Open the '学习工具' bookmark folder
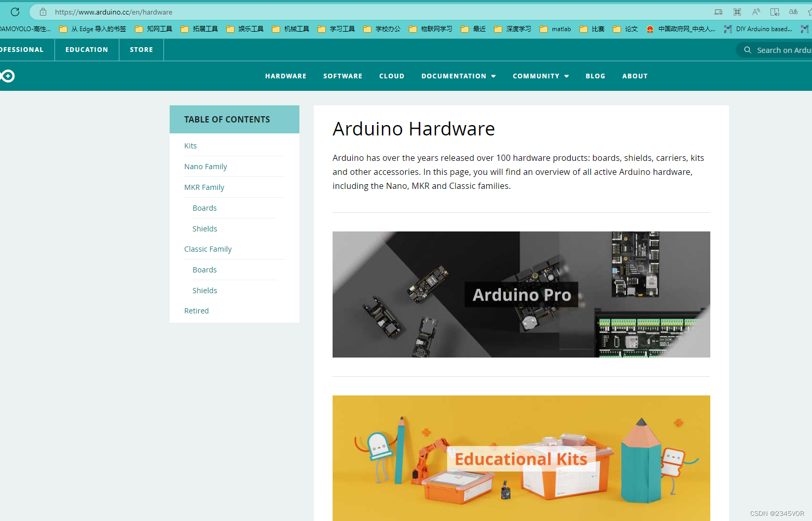This screenshot has height=521, width=812. click(336, 29)
